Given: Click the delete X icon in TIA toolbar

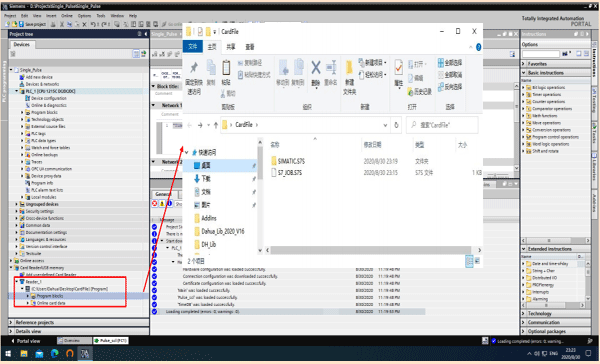Looking at the screenshot, I should 84,24.
